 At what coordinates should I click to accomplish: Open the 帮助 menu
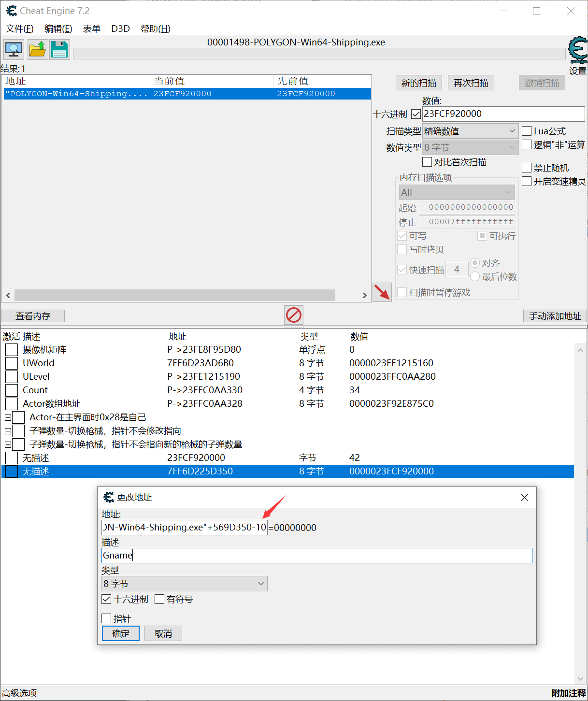[x=154, y=29]
